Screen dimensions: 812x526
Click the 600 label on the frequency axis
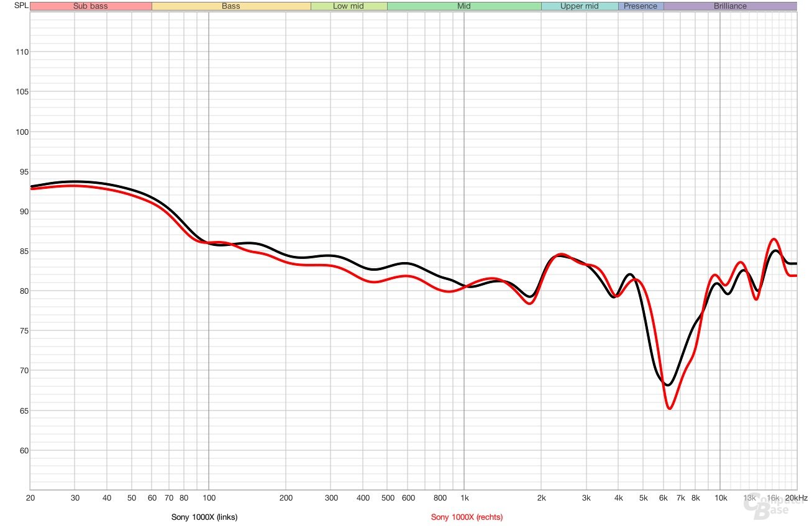(408, 498)
